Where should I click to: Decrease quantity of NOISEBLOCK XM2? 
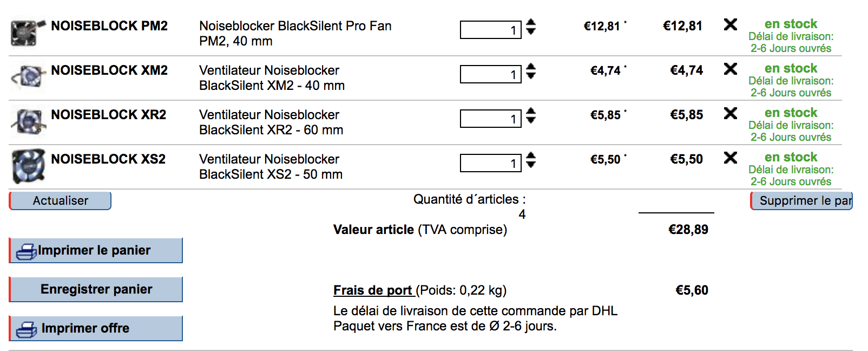coord(531,76)
